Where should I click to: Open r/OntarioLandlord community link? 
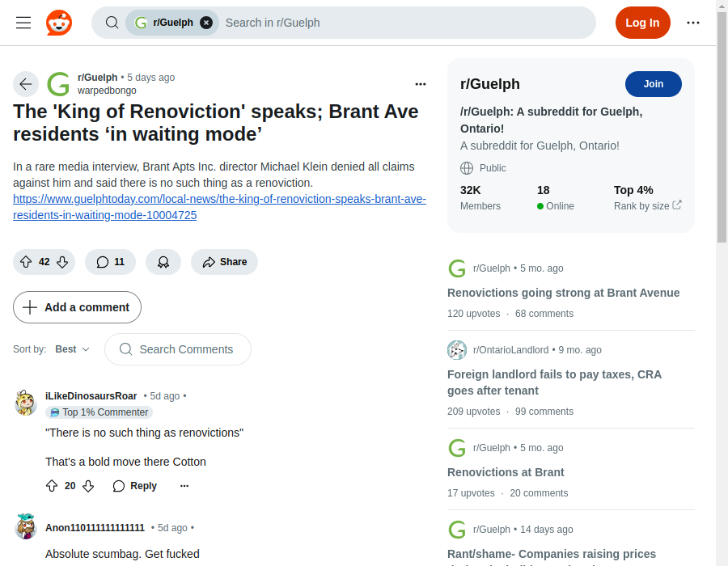click(510, 350)
